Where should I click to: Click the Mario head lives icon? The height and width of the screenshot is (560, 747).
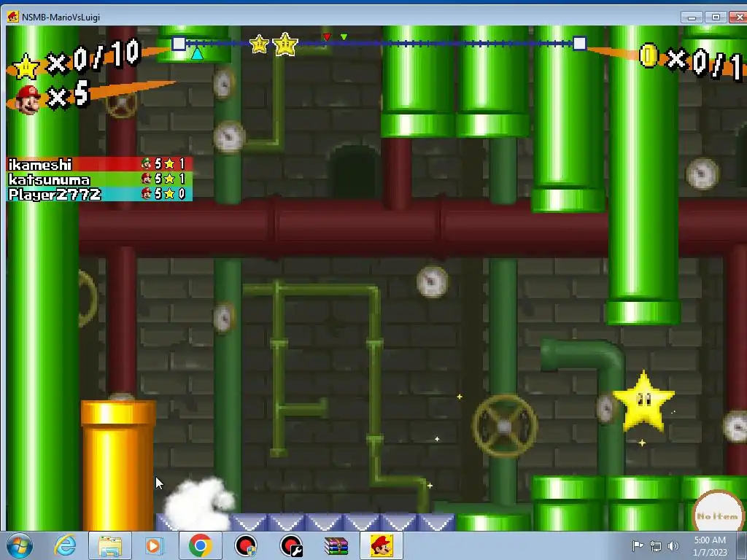[28, 99]
